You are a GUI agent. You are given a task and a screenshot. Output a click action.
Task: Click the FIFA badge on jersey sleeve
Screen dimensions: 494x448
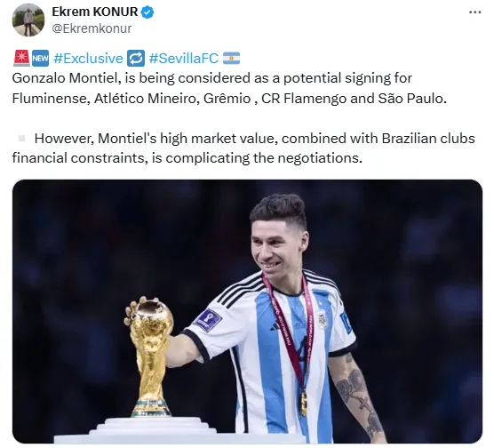pyautogui.click(x=208, y=320)
